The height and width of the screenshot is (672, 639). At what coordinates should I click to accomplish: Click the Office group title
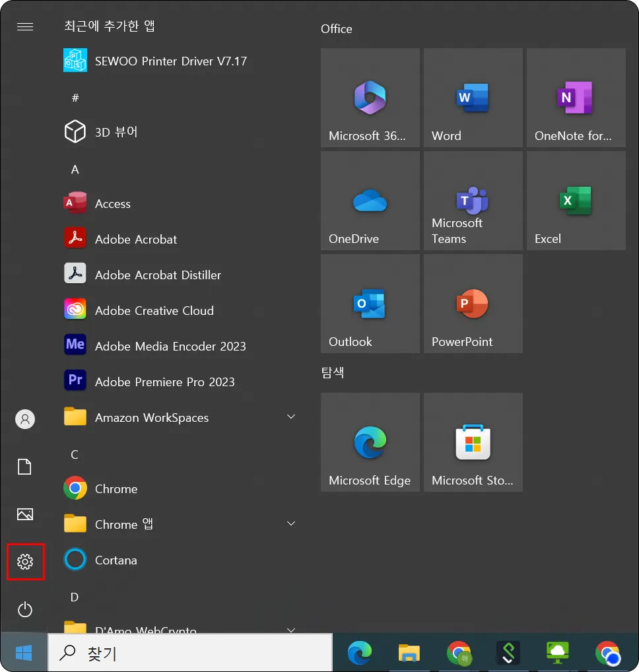coord(337,28)
